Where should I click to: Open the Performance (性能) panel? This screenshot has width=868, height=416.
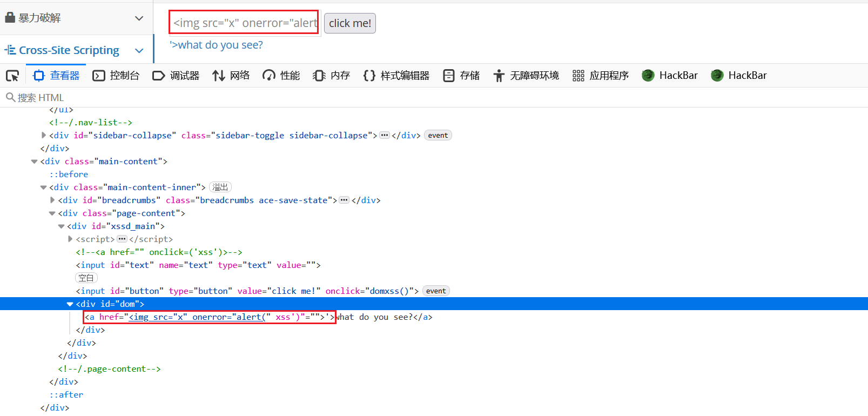pyautogui.click(x=281, y=76)
